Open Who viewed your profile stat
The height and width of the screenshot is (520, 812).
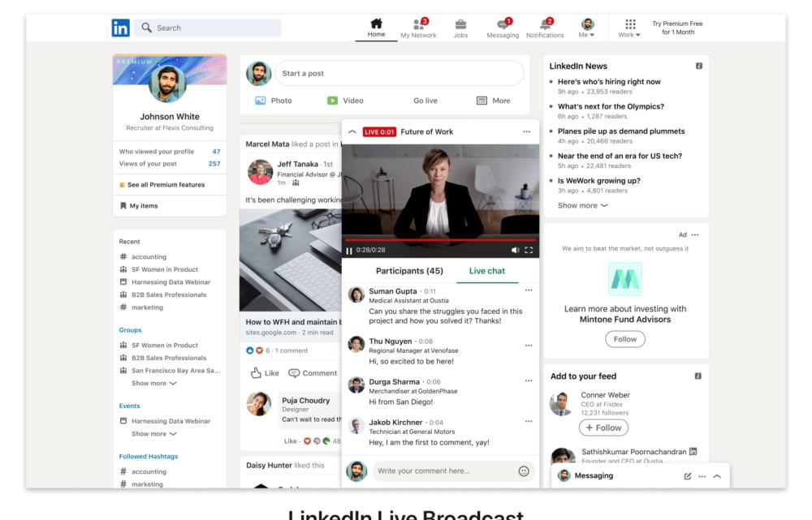(170, 152)
